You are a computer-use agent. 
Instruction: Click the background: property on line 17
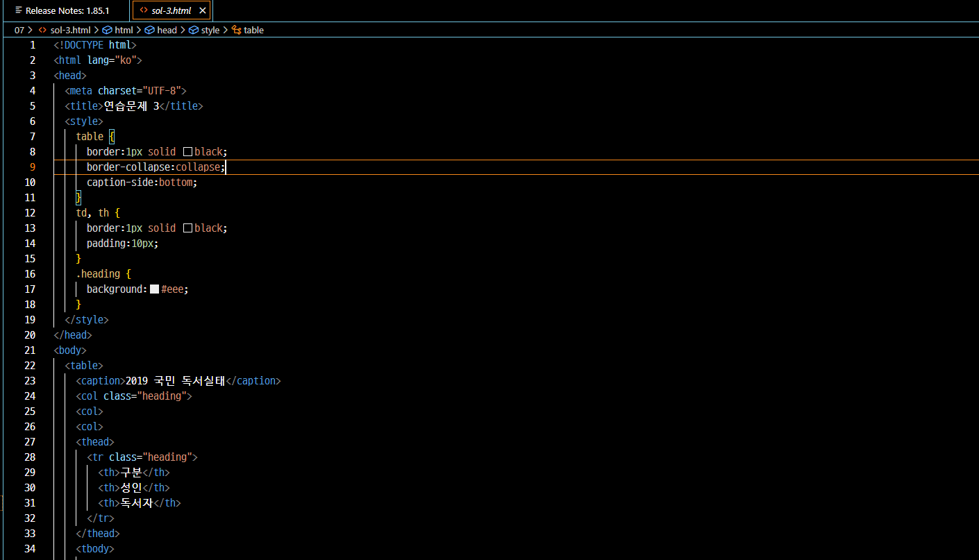117,289
